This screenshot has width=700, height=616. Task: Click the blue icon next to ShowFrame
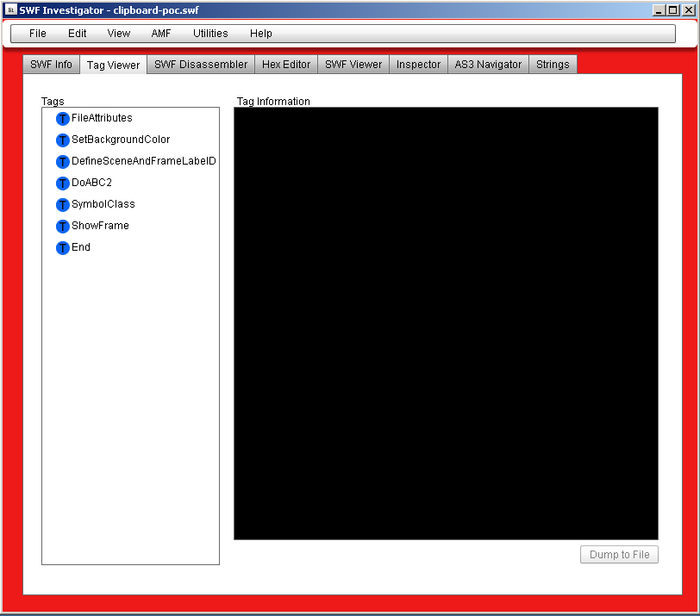tap(62, 227)
